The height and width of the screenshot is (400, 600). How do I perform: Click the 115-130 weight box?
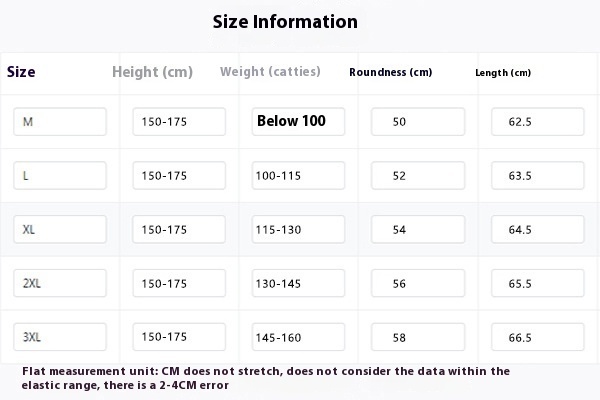pos(298,229)
